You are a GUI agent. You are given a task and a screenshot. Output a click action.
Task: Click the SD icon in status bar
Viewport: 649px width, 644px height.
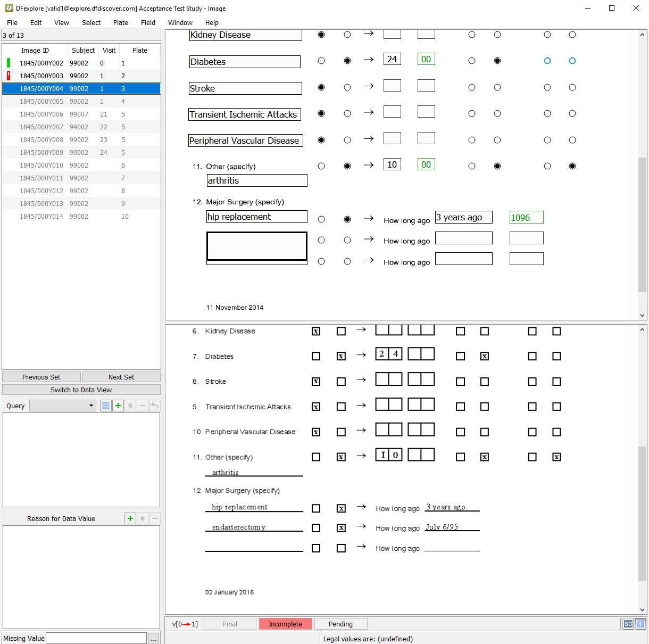pos(628,624)
